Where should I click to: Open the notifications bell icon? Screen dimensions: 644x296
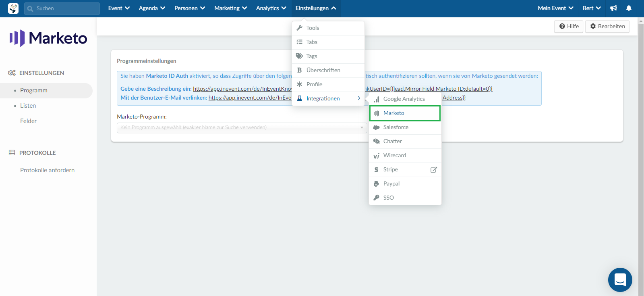pos(629,8)
